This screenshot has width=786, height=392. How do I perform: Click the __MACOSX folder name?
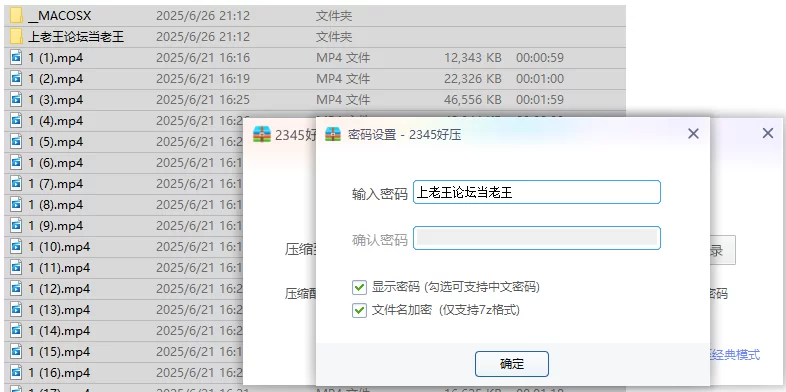click(60, 16)
